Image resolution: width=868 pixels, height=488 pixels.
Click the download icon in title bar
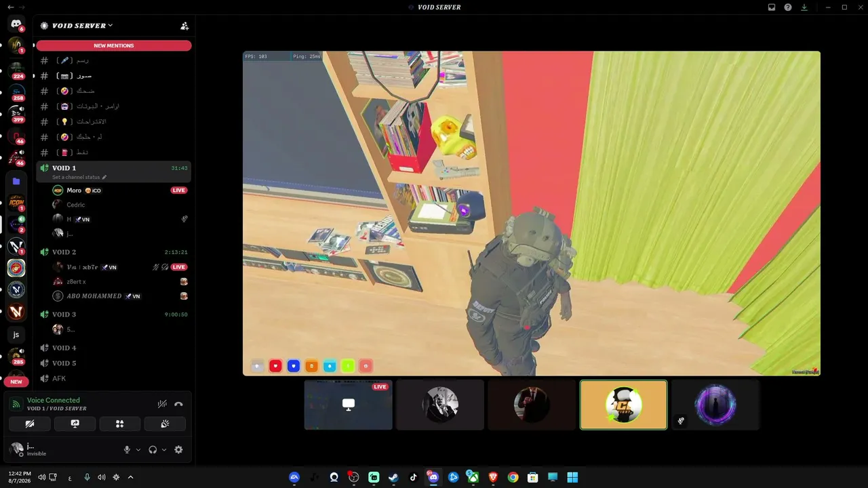(804, 7)
